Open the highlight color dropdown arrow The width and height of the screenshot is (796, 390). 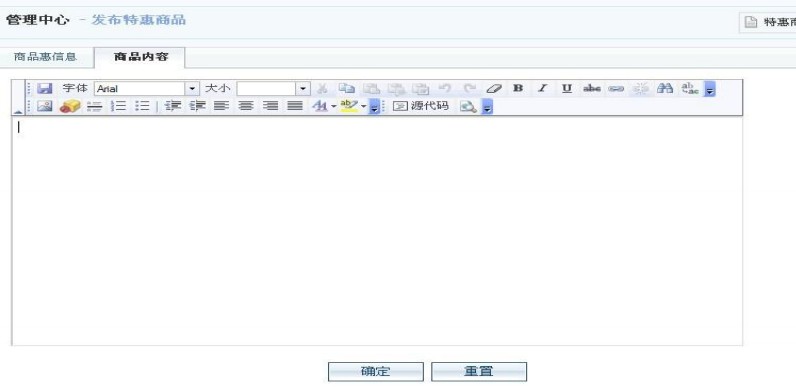[363, 107]
